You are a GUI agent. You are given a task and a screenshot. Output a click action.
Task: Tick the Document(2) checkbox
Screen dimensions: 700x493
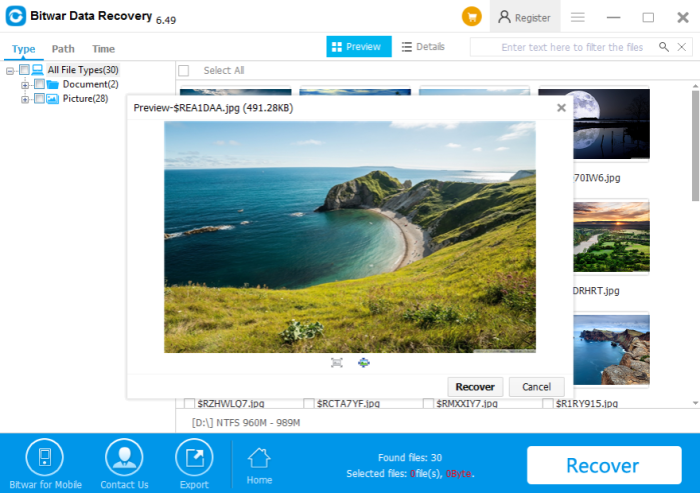39,84
